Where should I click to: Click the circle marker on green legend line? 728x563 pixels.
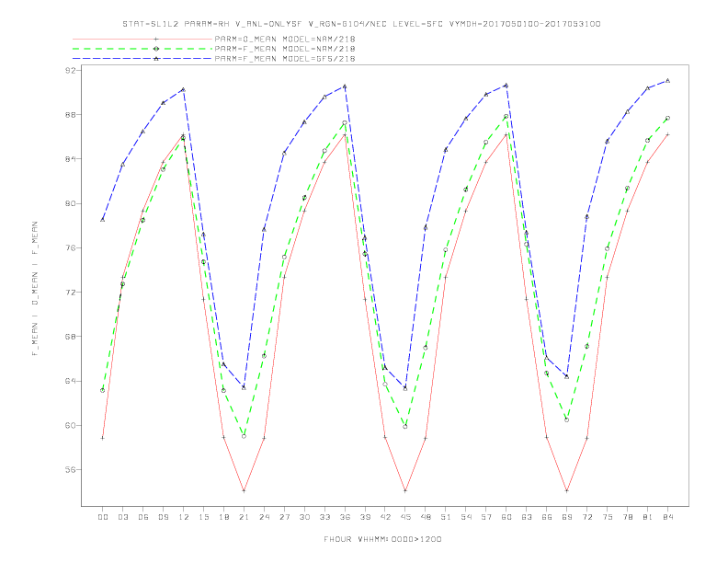coord(156,49)
